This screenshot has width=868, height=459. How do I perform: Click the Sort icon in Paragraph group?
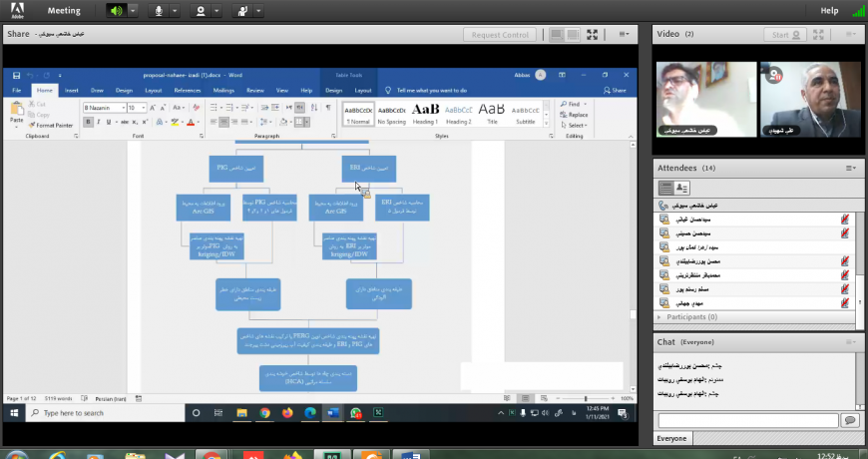(x=314, y=108)
